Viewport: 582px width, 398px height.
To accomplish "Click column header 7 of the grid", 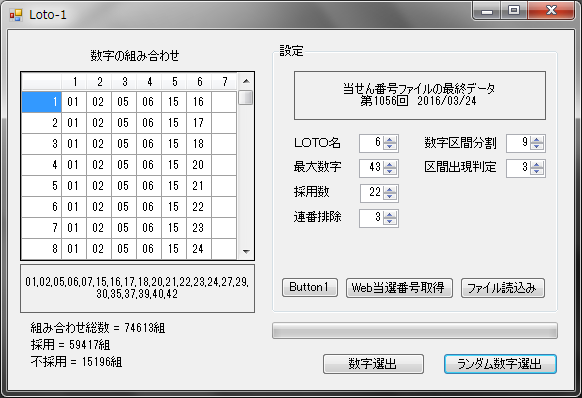I will pyautogui.click(x=224, y=82).
